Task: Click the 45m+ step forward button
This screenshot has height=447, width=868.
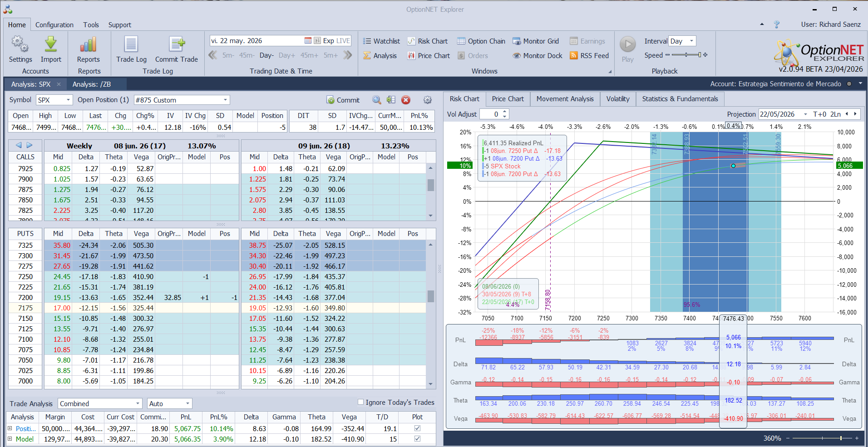Action: point(309,55)
